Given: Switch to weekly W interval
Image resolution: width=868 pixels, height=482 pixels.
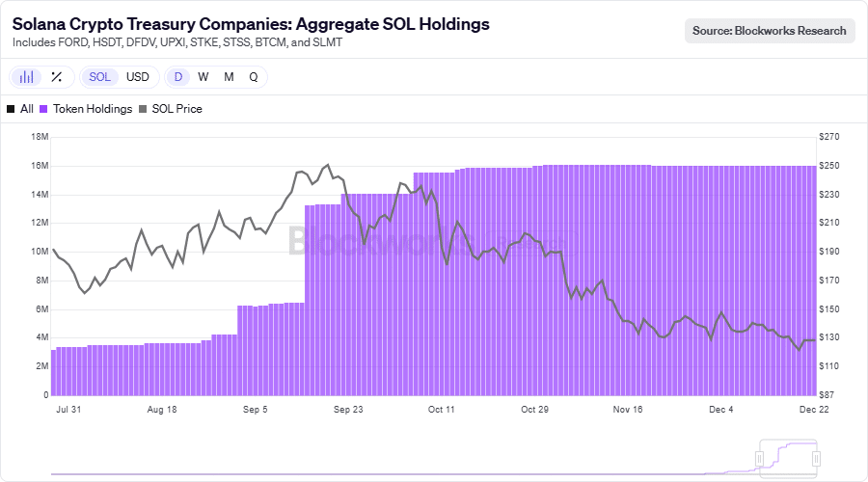Looking at the screenshot, I should [x=203, y=77].
